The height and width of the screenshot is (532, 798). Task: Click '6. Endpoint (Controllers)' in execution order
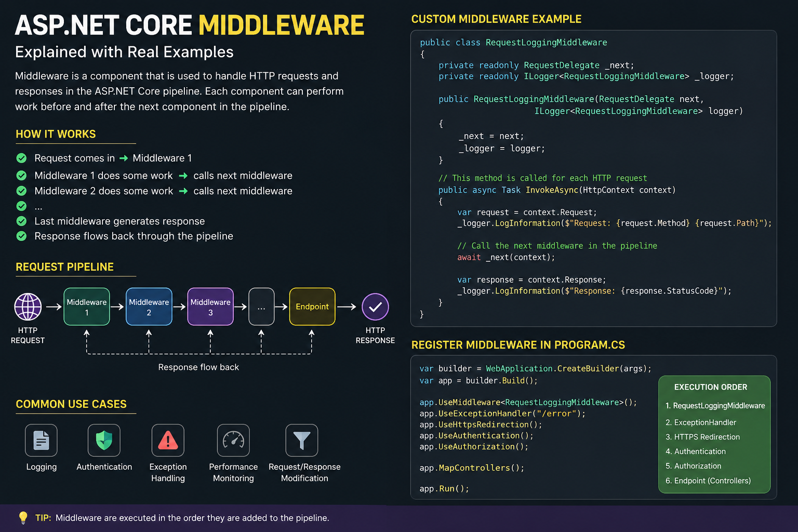[x=708, y=481]
